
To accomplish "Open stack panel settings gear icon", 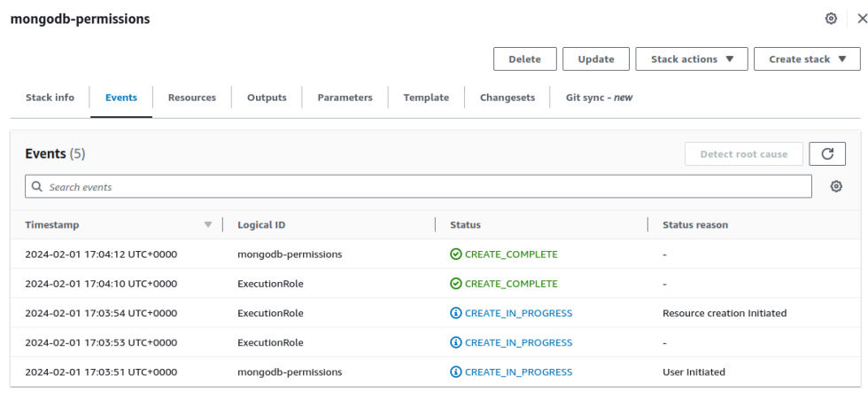I will click(831, 19).
